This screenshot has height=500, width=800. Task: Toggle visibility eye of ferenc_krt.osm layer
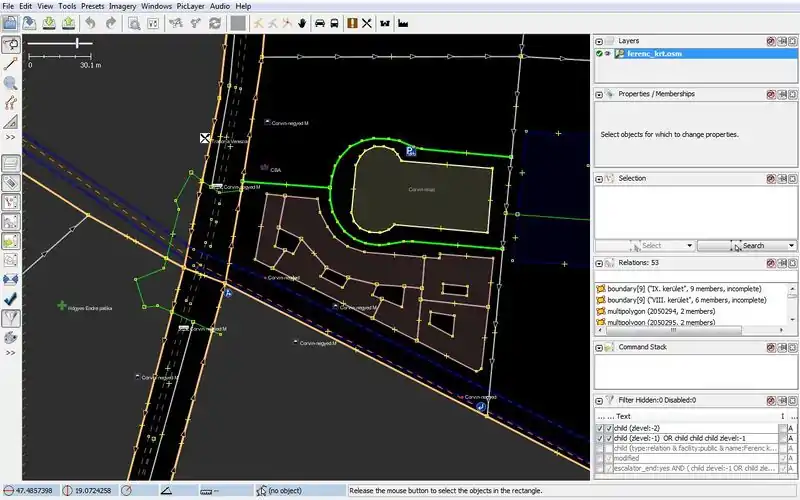607,54
